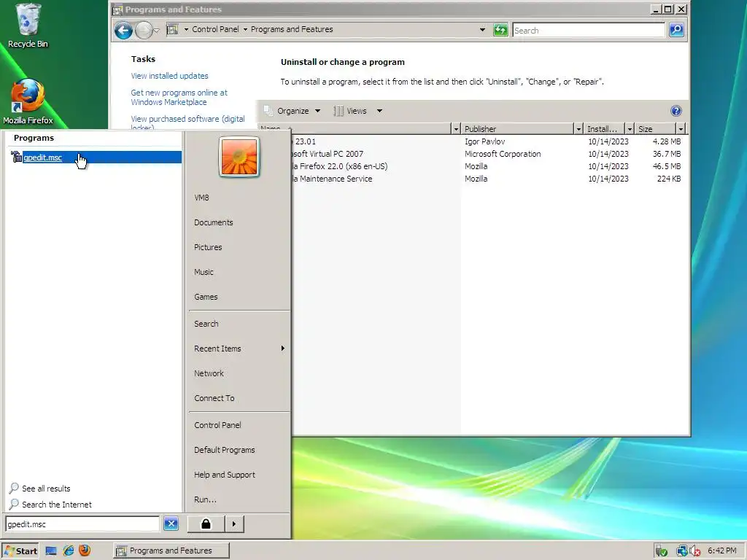This screenshot has height=560, width=747.
Task: Go back in Programs and Features window
Action: (x=123, y=31)
